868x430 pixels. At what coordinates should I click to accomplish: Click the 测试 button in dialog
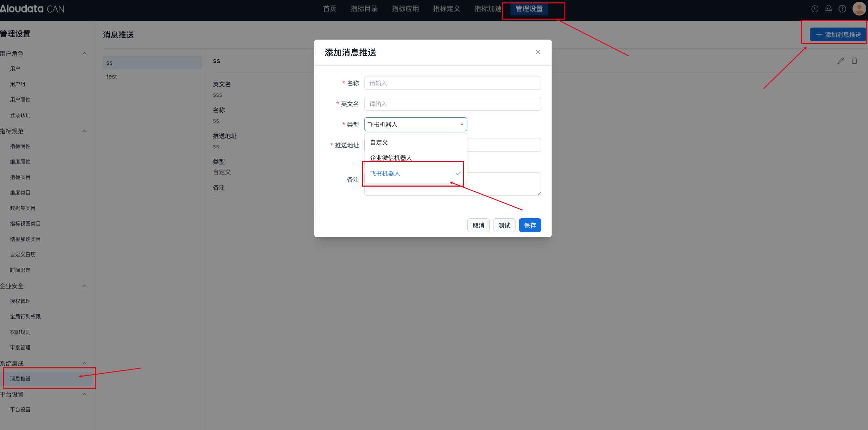coord(504,225)
